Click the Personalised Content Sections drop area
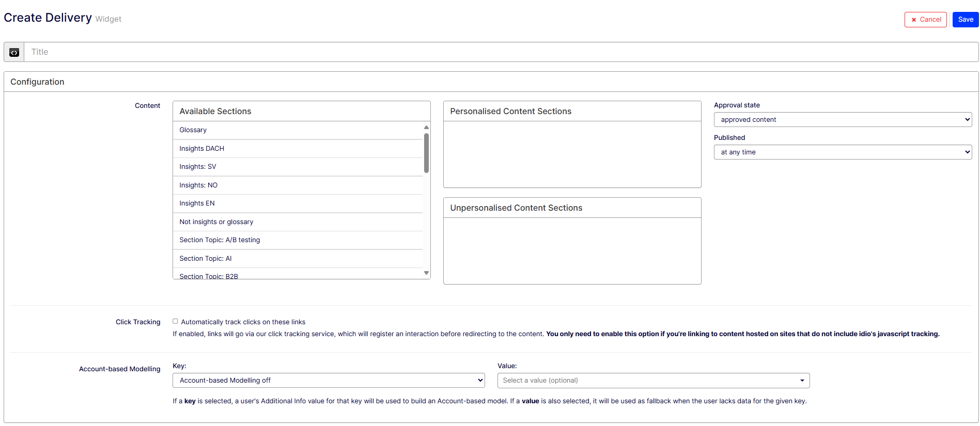 (x=572, y=154)
